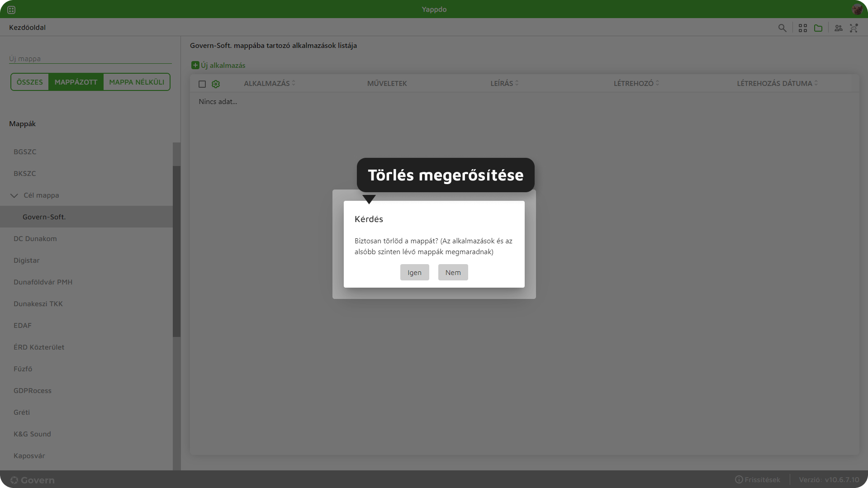Switch filter to ÖSSZES
Viewport: 868px width, 488px height.
click(x=30, y=82)
